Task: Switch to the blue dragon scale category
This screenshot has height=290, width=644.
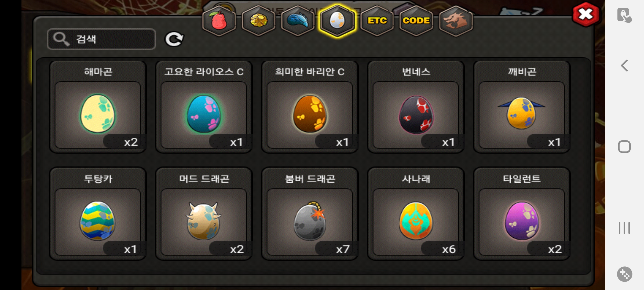Action: (x=298, y=21)
